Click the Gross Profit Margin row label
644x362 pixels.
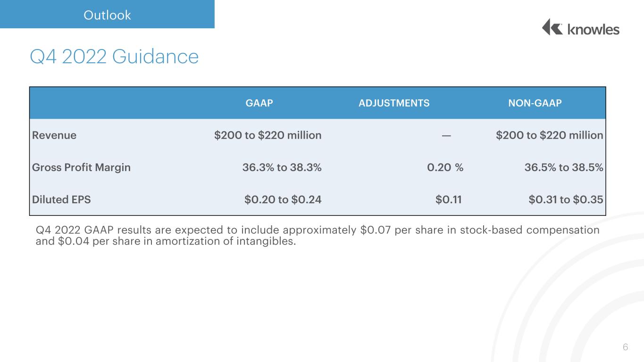[x=81, y=167]
